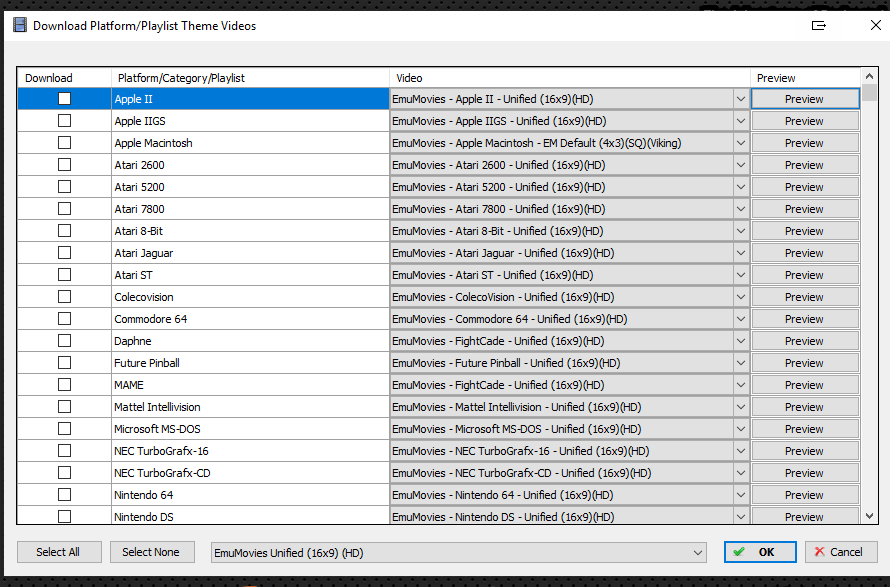Preview the Atari Jaguar video
Image resolution: width=890 pixels, height=587 pixels.
point(805,253)
